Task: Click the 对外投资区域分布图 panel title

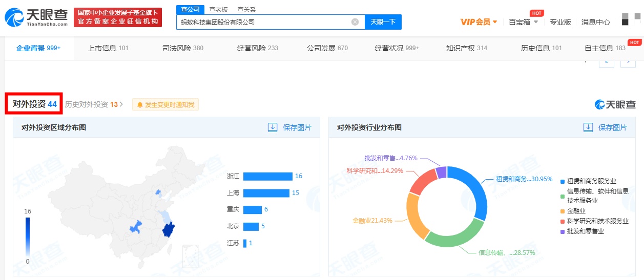Action: tap(54, 127)
